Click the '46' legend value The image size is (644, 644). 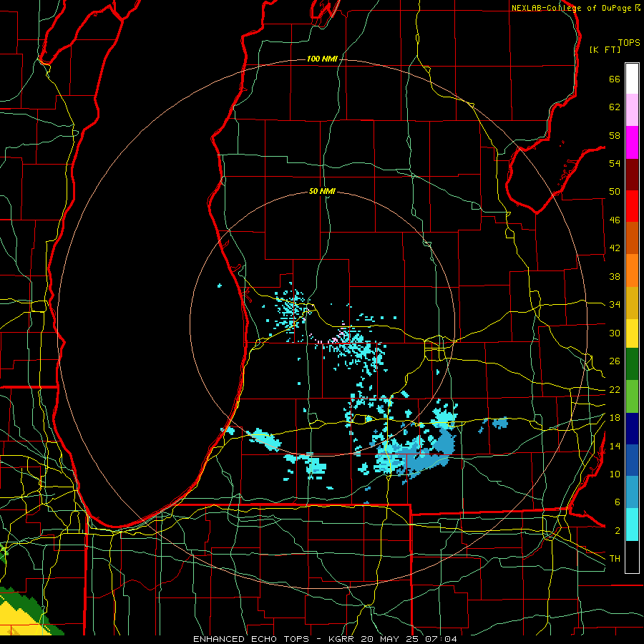pos(615,220)
